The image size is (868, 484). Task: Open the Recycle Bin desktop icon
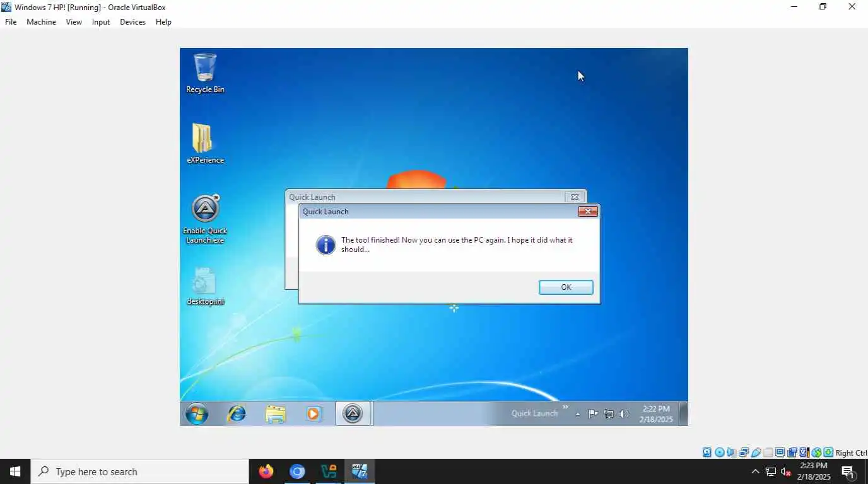(205, 73)
